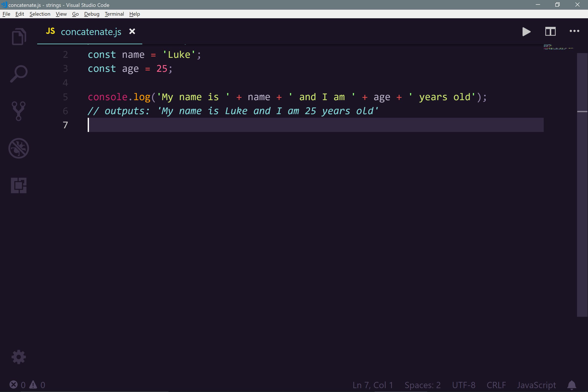Open More Actions ellipsis menu
This screenshot has height=392, width=588.
[574, 31]
